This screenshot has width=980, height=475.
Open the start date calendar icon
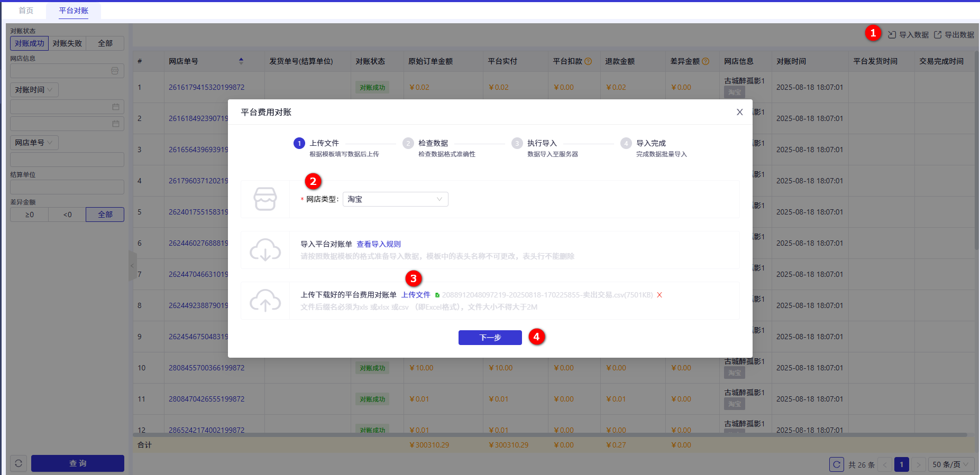tap(116, 107)
